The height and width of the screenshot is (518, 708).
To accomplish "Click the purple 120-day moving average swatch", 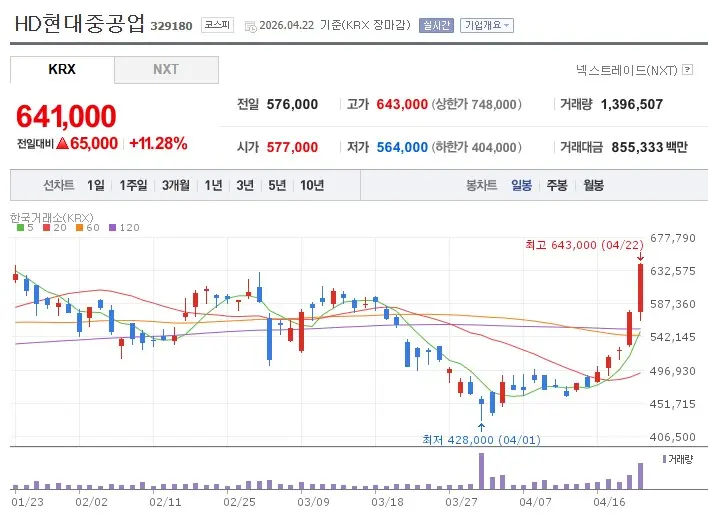I will click(x=113, y=228).
